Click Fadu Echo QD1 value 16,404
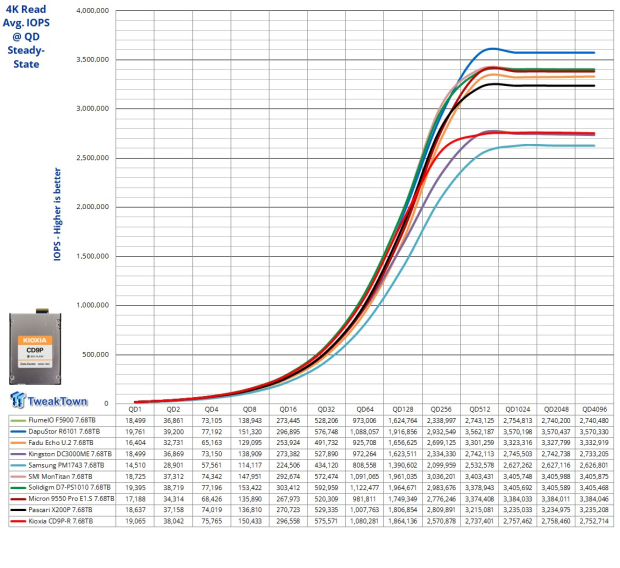This screenshot has height=568, width=620. [135, 443]
